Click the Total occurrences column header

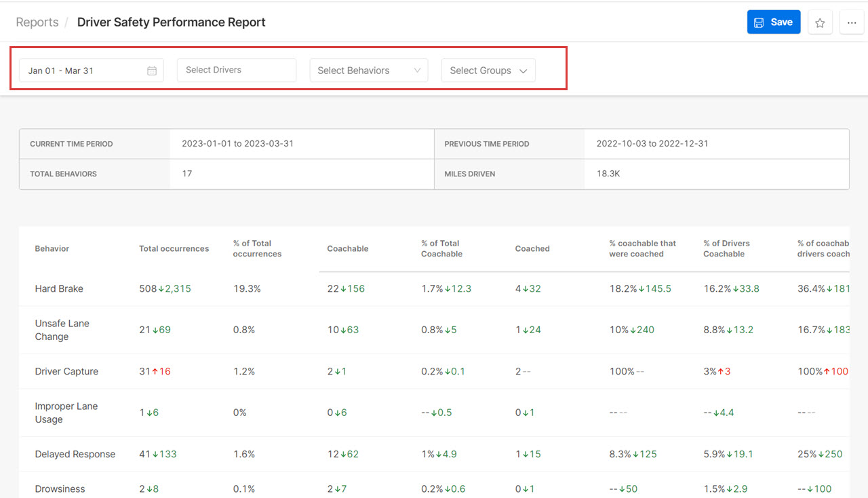(174, 248)
